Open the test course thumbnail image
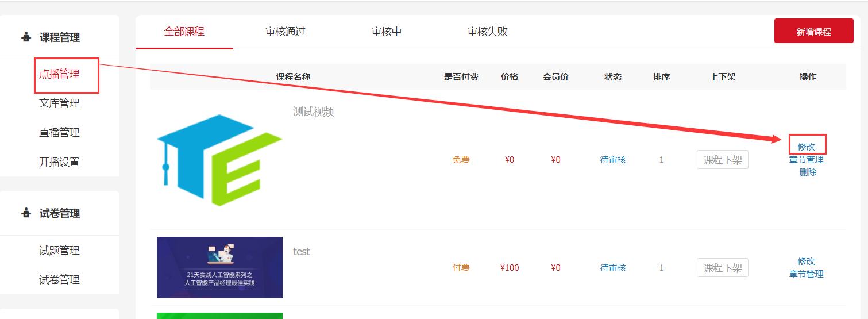Viewport: 868px width, 319px height. click(x=219, y=267)
